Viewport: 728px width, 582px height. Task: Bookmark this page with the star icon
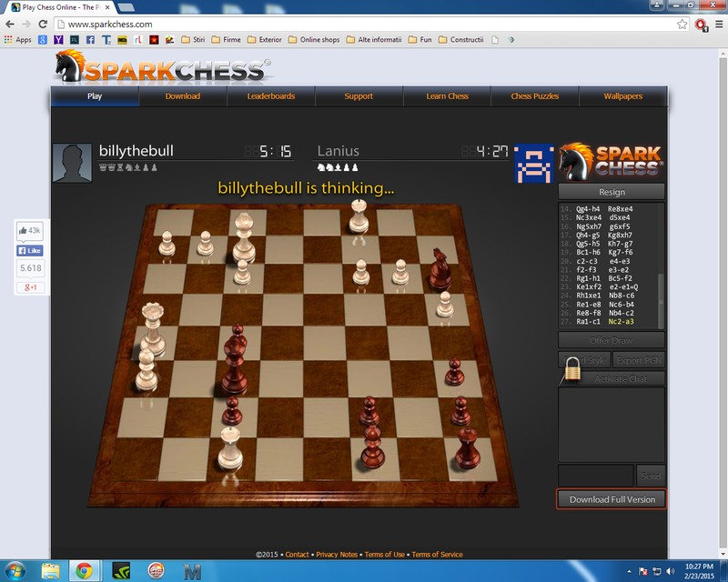coord(682,25)
